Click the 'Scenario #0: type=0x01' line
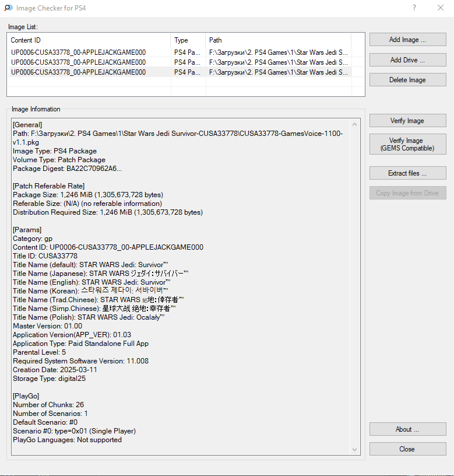This screenshot has height=476, width=454. 74,431
